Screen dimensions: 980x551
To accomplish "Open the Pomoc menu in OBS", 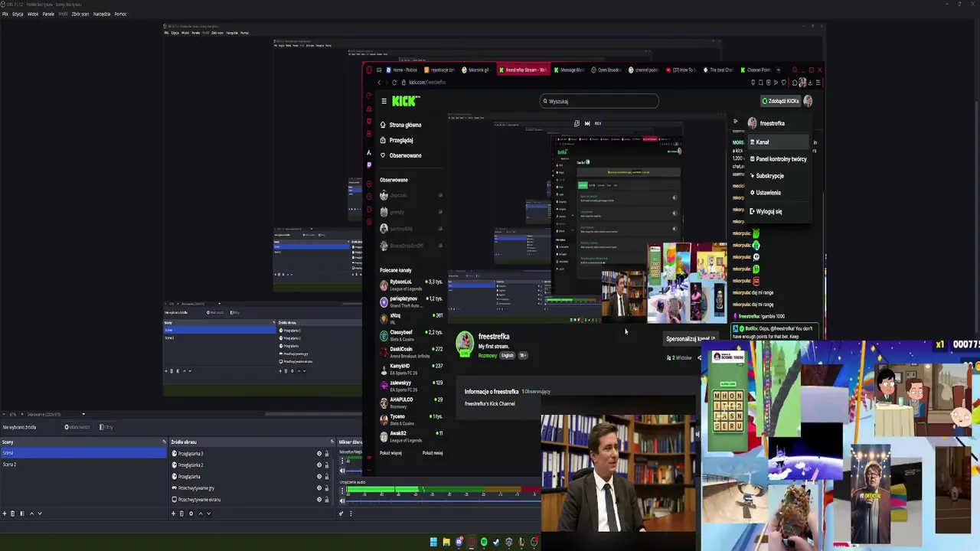I will point(120,14).
